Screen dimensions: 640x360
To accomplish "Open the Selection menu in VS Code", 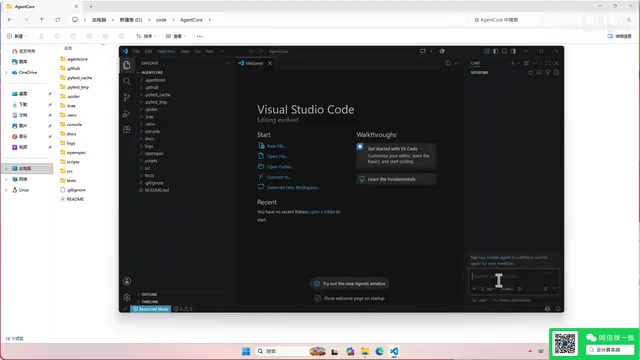I will pyautogui.click(x=166, y=51).
